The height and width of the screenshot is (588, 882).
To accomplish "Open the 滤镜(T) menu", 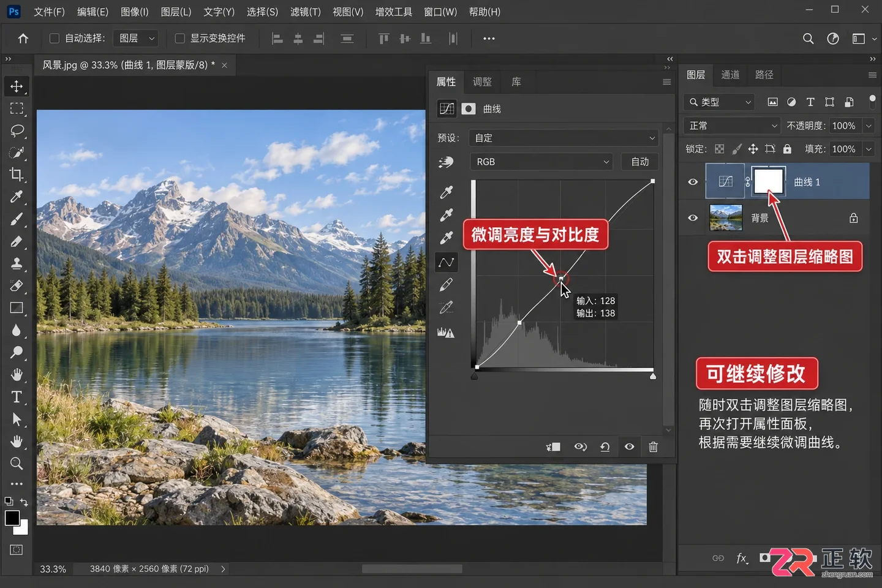I will pos(305,12).
